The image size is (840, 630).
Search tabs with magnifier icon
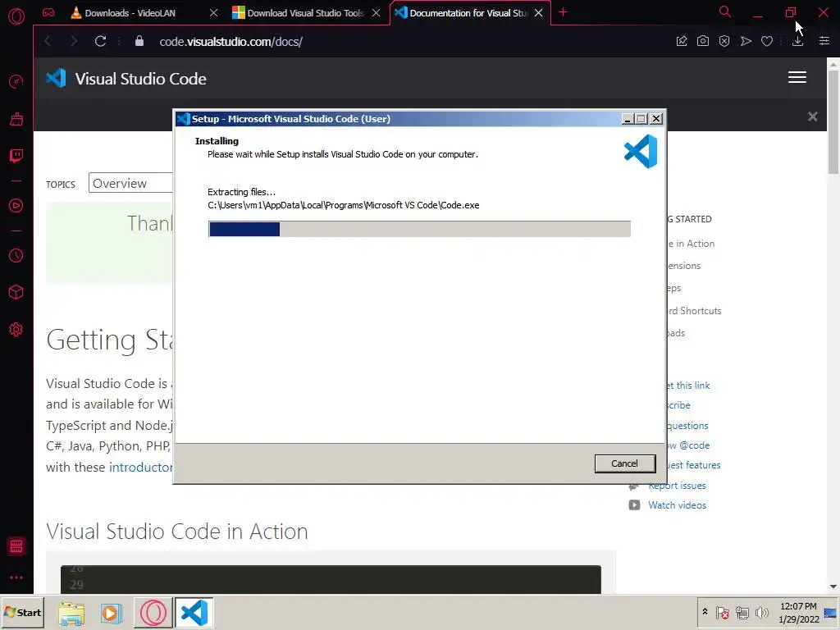pyautogui.click(x=725, y=11)
